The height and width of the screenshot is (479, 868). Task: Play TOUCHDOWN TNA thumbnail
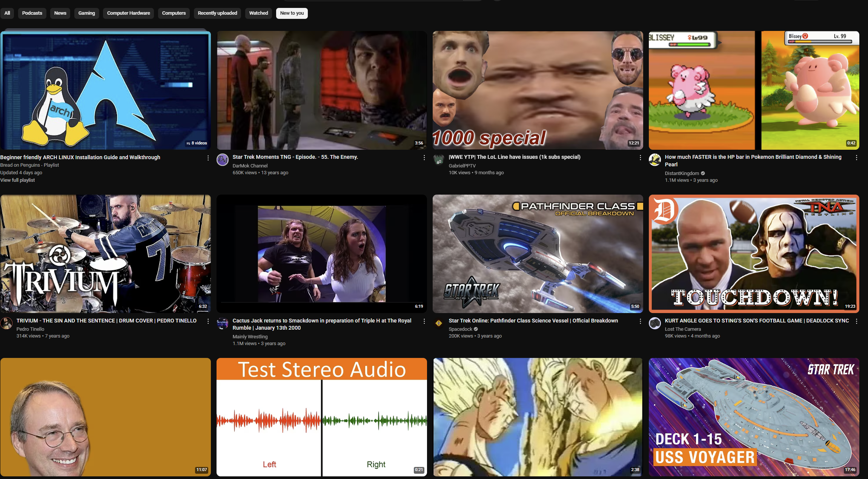(x=754, y=254)
